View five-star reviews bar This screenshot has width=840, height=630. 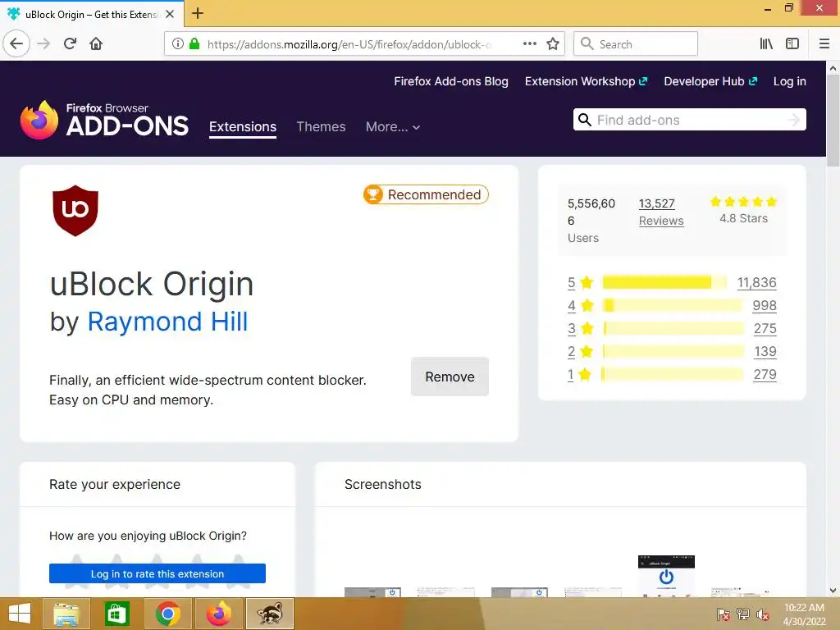(664, 282)
